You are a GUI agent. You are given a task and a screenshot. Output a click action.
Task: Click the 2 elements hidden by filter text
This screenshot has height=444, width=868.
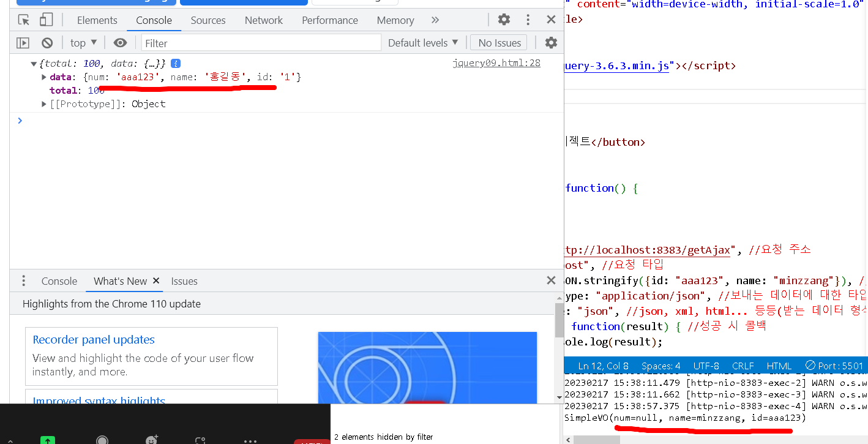click(383, 437)
